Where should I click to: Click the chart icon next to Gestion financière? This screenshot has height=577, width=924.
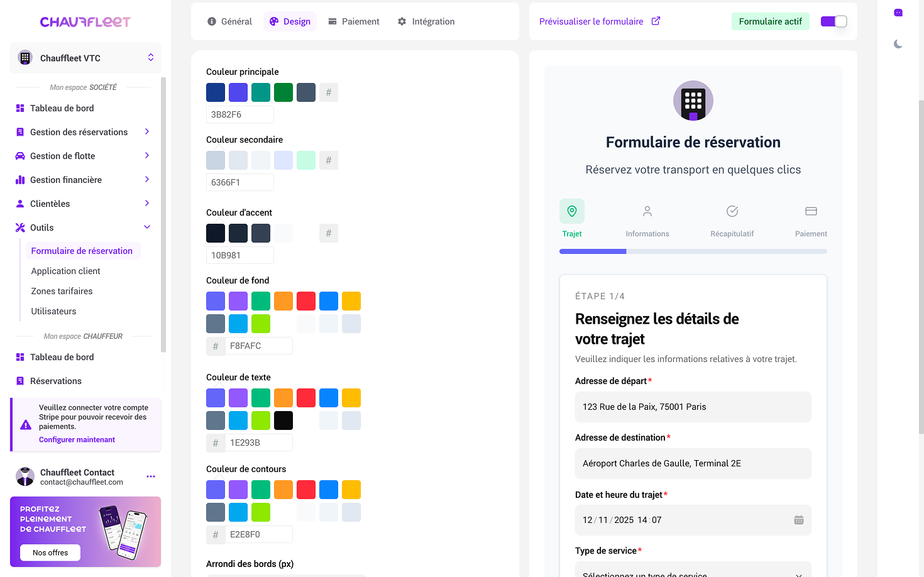[x=19, y=179]
